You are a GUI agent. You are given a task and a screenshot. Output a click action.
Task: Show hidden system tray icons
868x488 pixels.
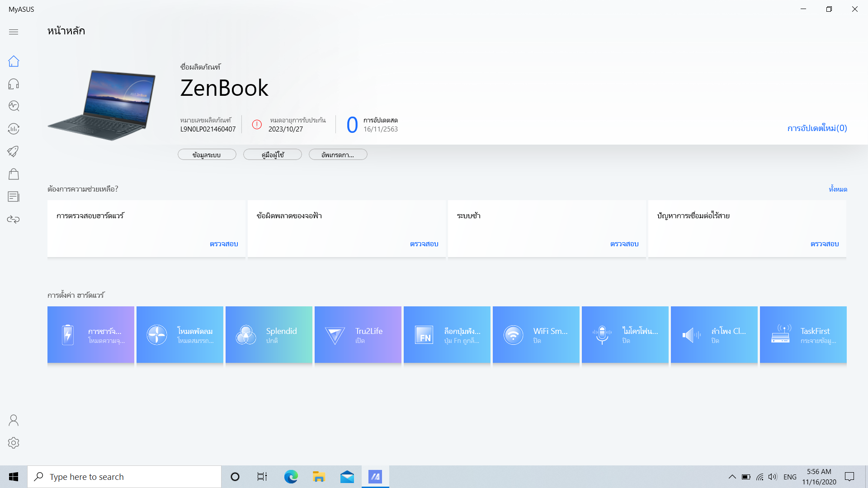click(x=732, y=477)
